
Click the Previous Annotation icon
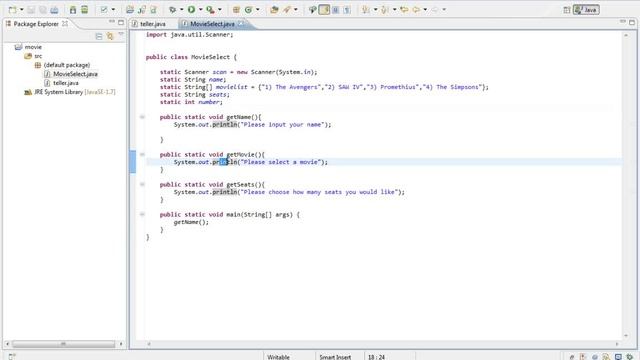(384, 9)
